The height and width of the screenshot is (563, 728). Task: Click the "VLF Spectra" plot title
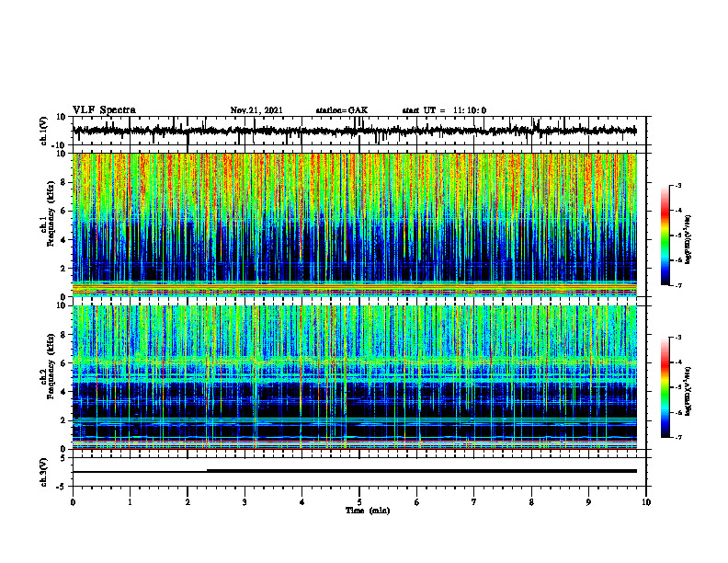(x=104, y=110)
